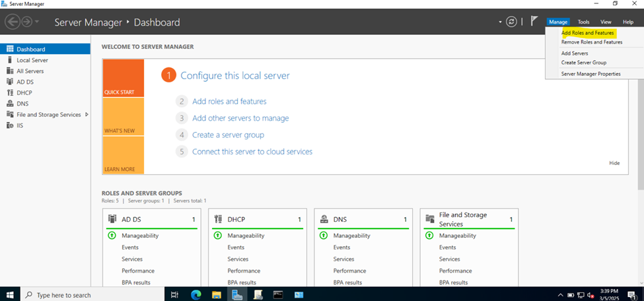Expand File and Storage Services arrow

point(87,115)
